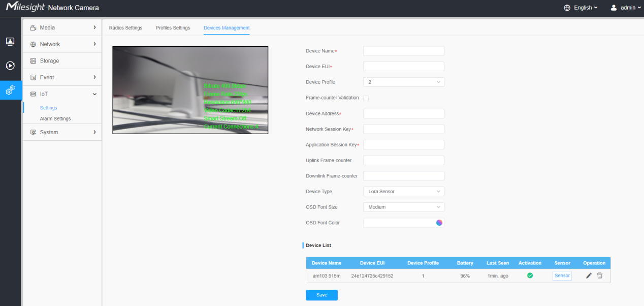Expand the Media menu
The image size is (644, 306).
(94, 27)
